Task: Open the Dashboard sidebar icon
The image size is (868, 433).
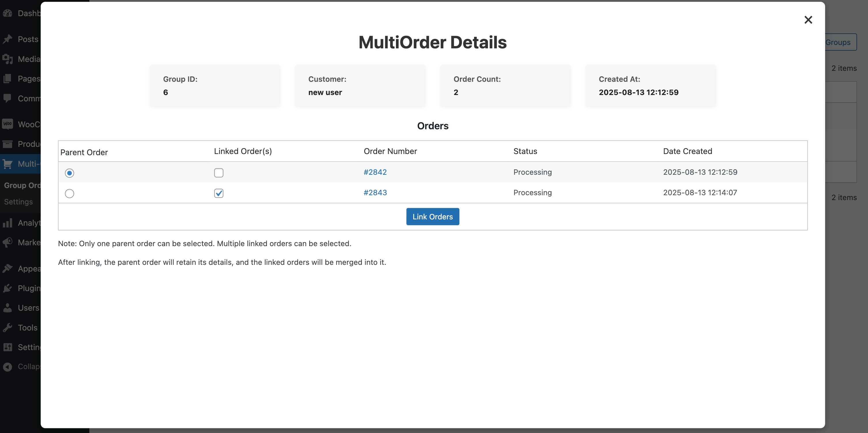Action: tap(8, 13)
